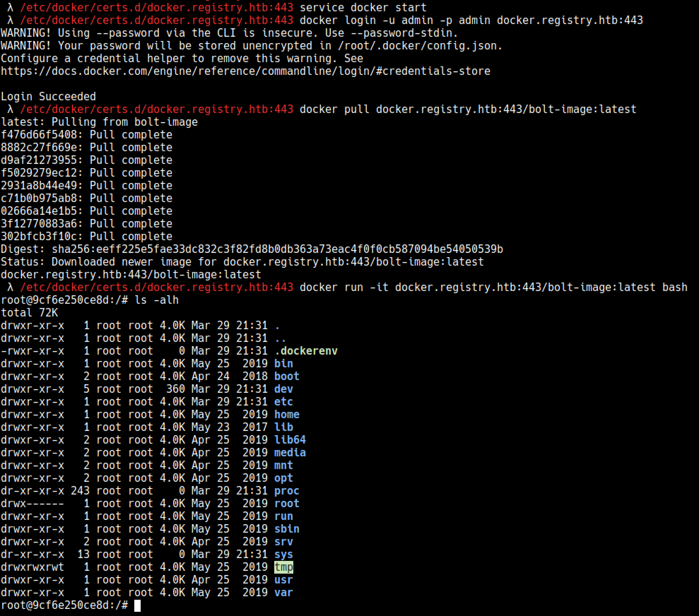Image resolution: width=699 pixels, height=616 pixels.
Task: Click the 360 size value for dev
Action: (176, 389)
